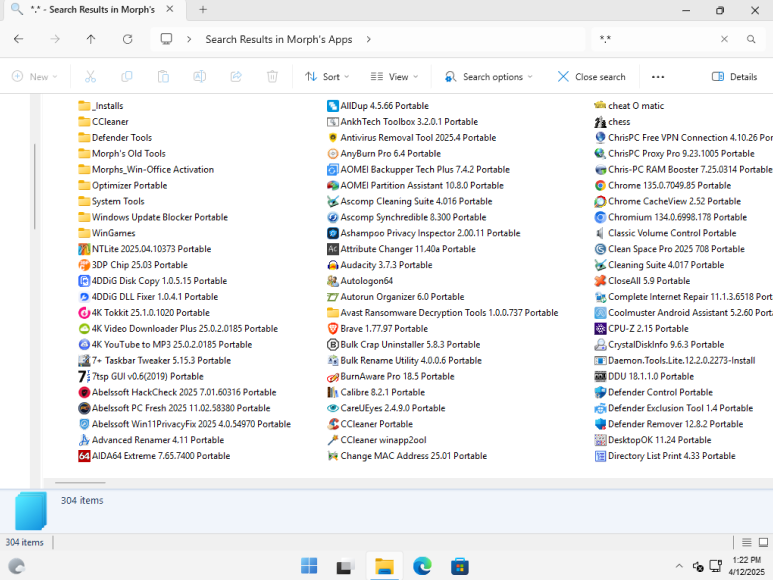Open Microsoft Edge from taskbar

(422, 566)
